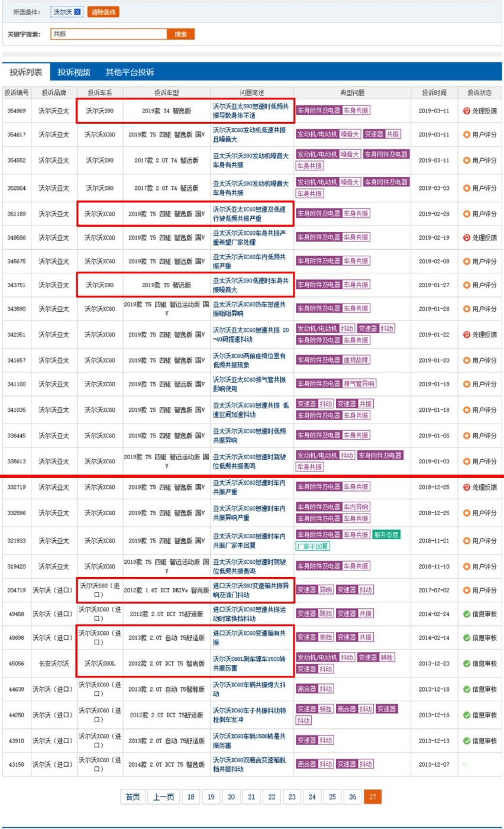Click the 厂家不回复 tag in row 321933
Viewport: 504px width, 829px height.
(x=313, y=546)
